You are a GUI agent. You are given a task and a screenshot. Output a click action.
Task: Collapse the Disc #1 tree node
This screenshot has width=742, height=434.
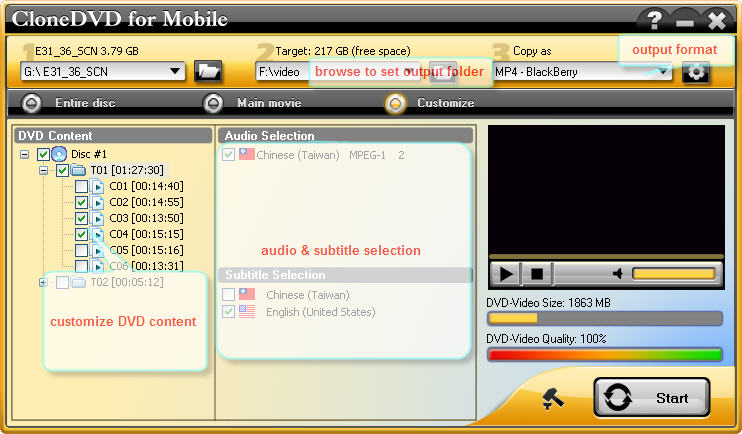tap(25, 154)
